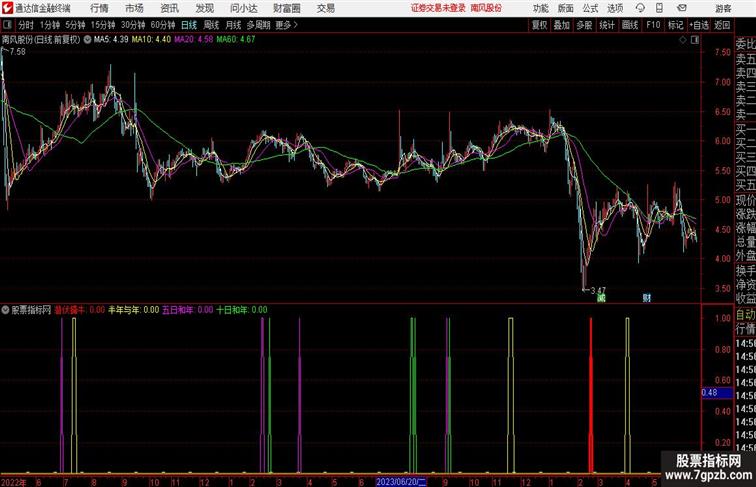Image resolution: width=756 pixels, height=487 pixels.
Task: Click the green 减 marker below chart low
Action: (601, 298)
